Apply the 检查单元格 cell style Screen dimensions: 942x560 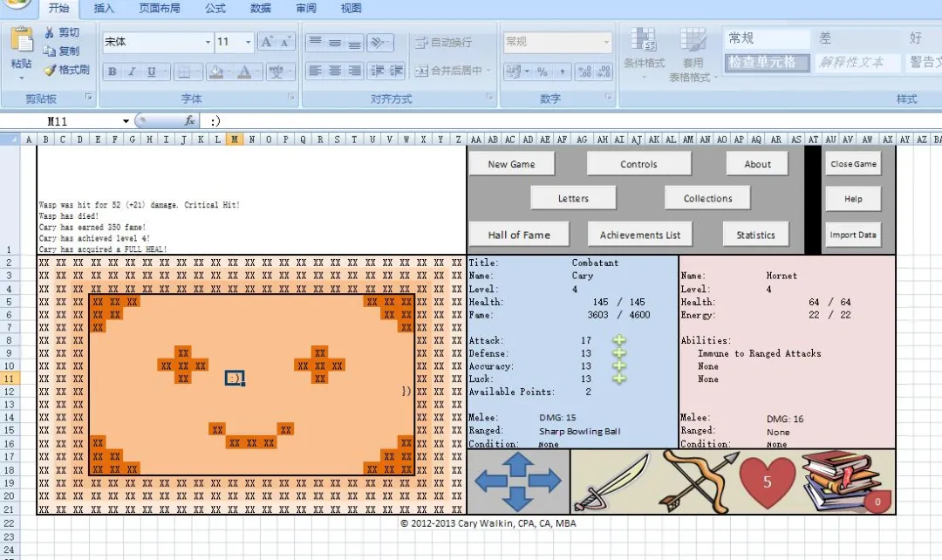(767, 63)
